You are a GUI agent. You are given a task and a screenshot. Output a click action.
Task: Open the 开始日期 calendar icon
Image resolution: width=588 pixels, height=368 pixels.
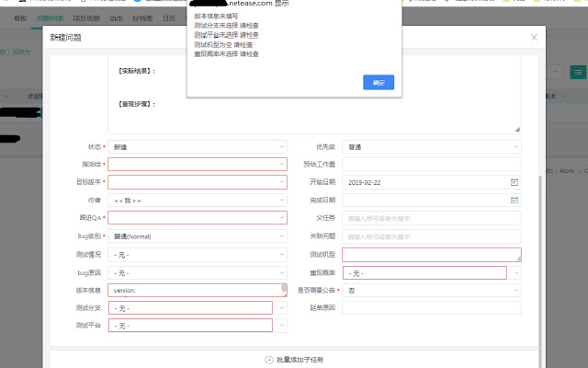click(x=514, y=182)
